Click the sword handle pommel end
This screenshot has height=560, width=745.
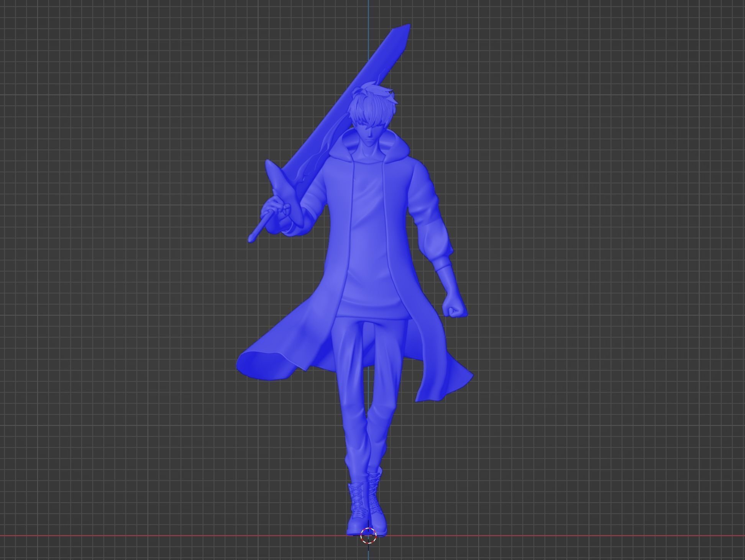coord(251,238)
